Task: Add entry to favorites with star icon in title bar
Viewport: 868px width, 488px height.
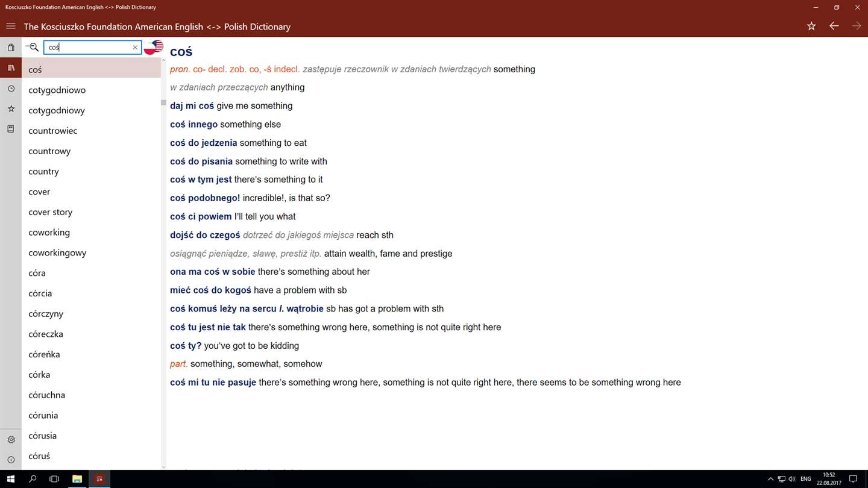Action: click(x=811, y=26)
